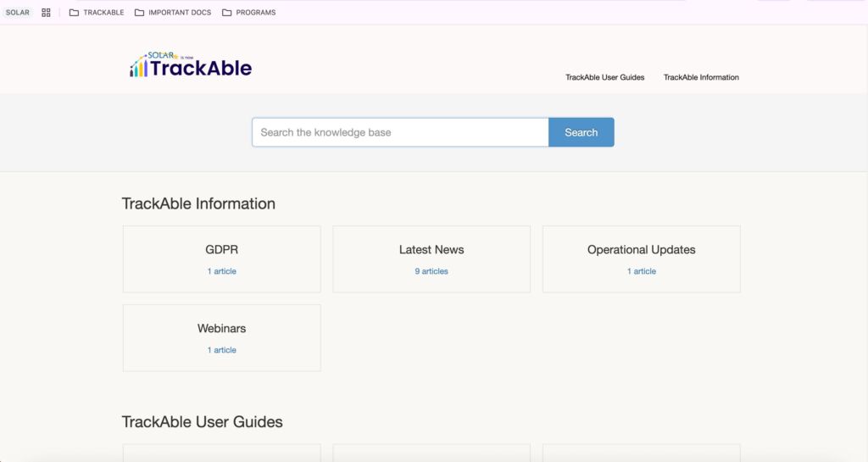
Task: Open the PROGRAMS bookmarks folder
Action: coord(248,12)
